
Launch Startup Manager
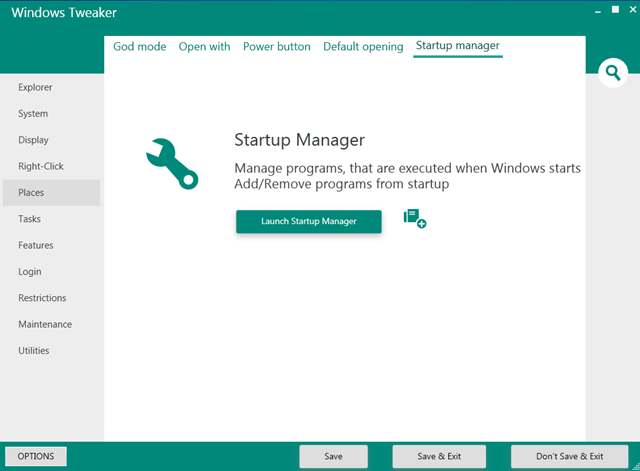pyautogui.click(x=309, y=222)
